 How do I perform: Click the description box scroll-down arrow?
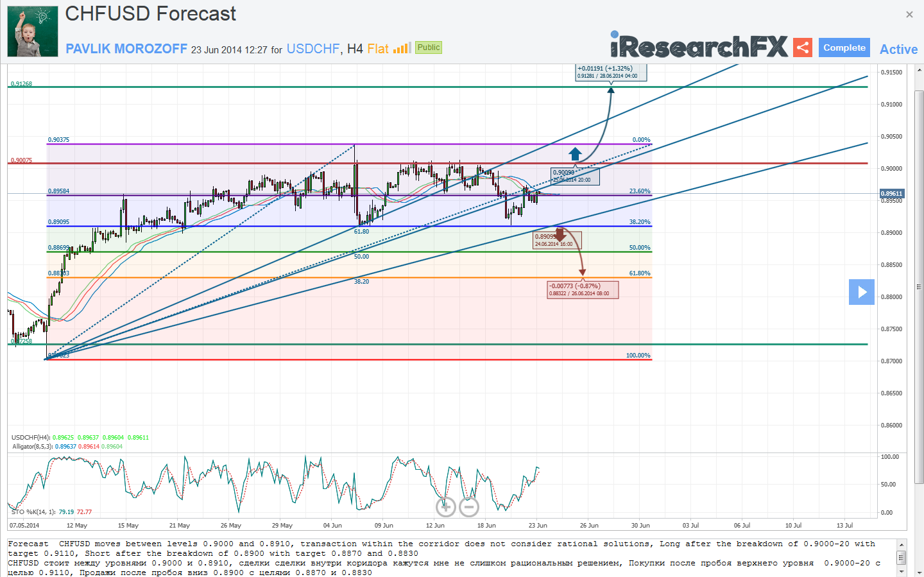coord(901,571)
